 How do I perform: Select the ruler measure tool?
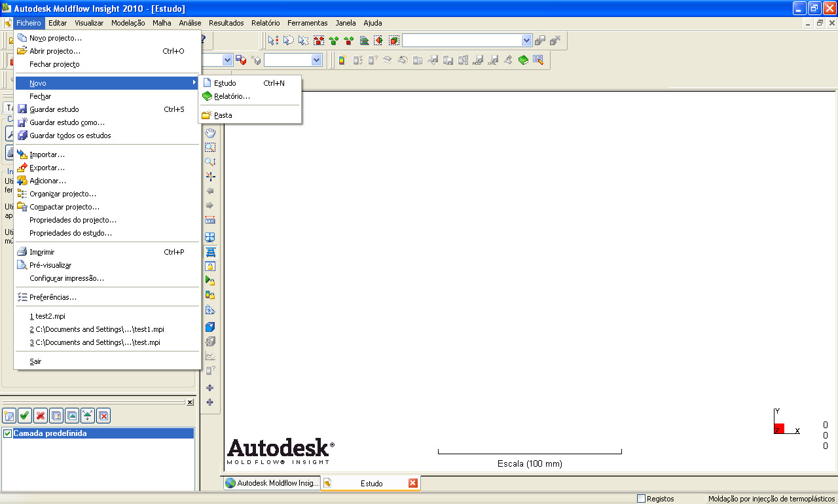click(210, 220)
